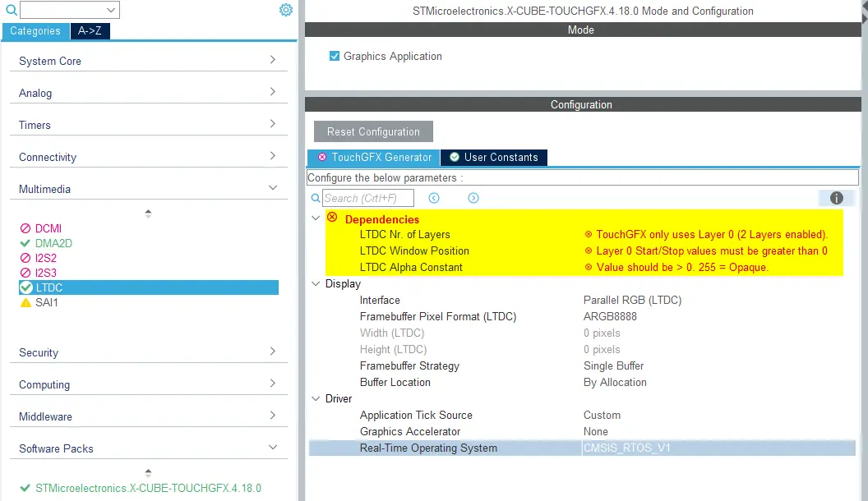Screen dimensions: 868x501
Task: Collapse the Multimedia category
Action: (272, 188)
